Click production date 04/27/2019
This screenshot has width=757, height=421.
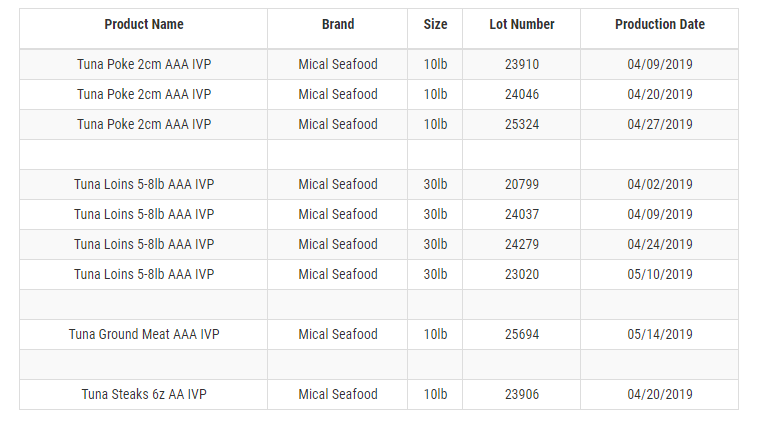coord(660,124)
